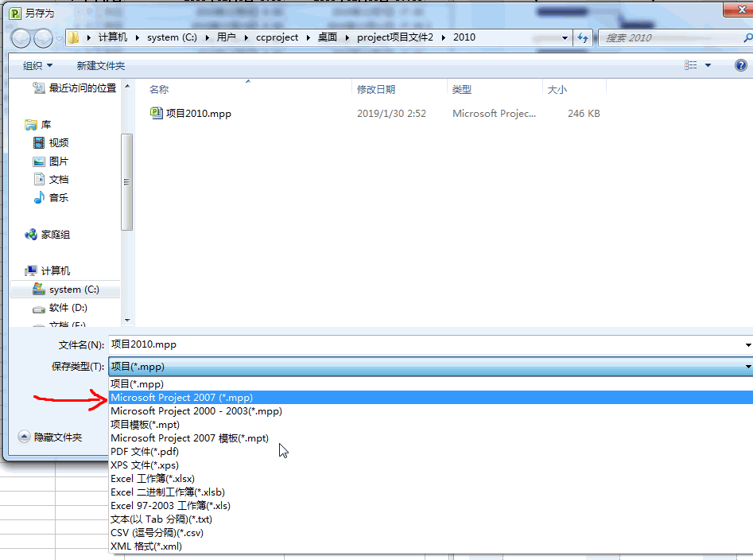
Task: Select 家庭组 in sidebar
Action: click(x=47, y=235)
